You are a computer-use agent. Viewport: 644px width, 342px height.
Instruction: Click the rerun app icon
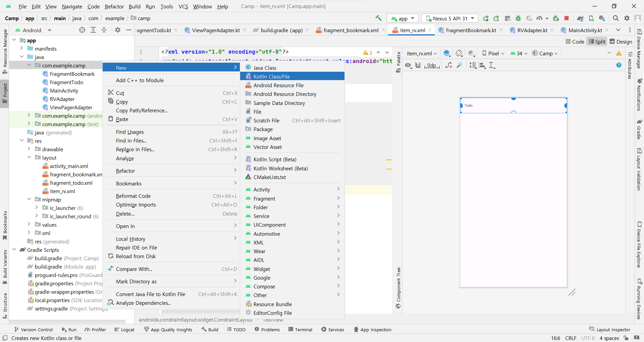pos(486,18)
